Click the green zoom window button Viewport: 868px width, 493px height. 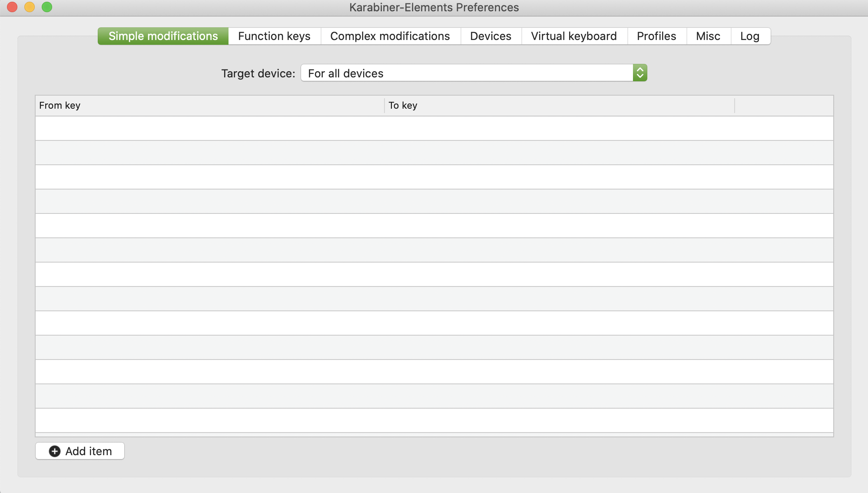[47, 7]
